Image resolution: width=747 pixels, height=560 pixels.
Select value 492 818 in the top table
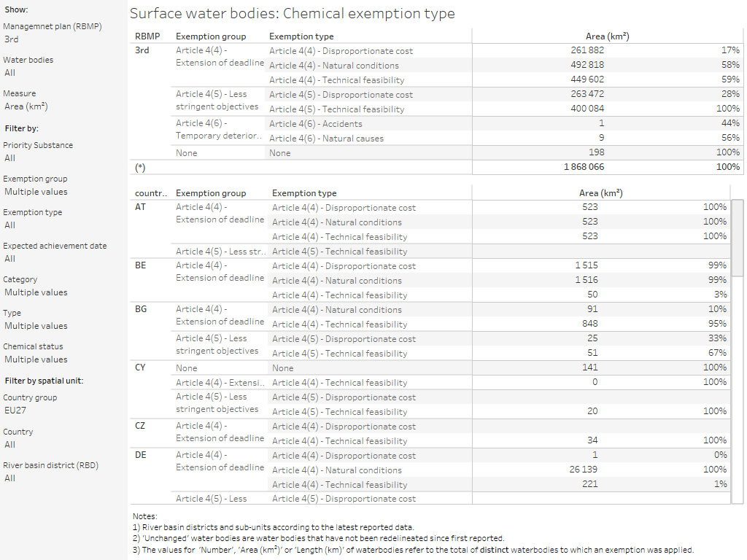[587, 65]
